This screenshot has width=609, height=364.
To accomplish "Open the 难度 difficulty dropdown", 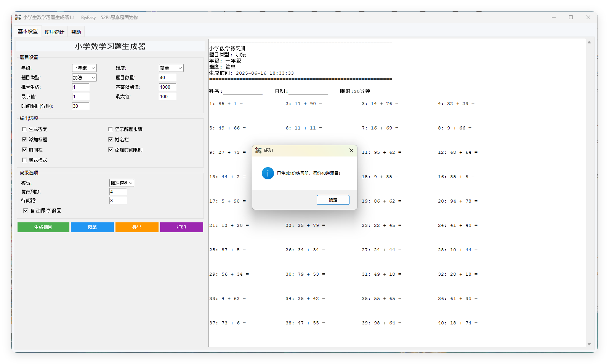I will pyautogui.click(x=171, y=68).
